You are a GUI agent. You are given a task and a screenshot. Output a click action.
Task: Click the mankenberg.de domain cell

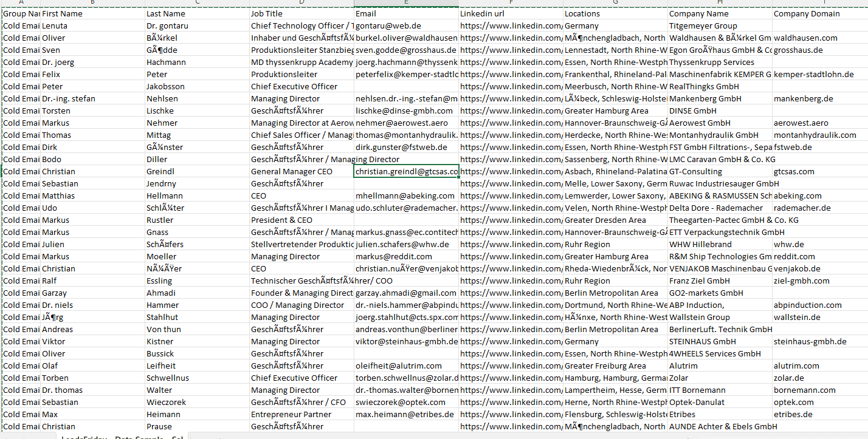click(x=820, y=98)
